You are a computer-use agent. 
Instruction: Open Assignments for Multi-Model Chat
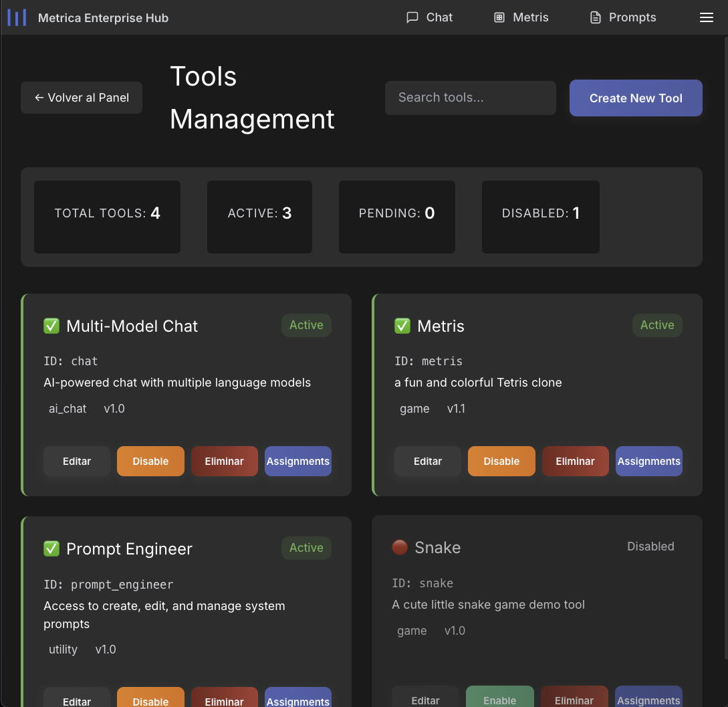pyautogui.click(x=297, y=462)
